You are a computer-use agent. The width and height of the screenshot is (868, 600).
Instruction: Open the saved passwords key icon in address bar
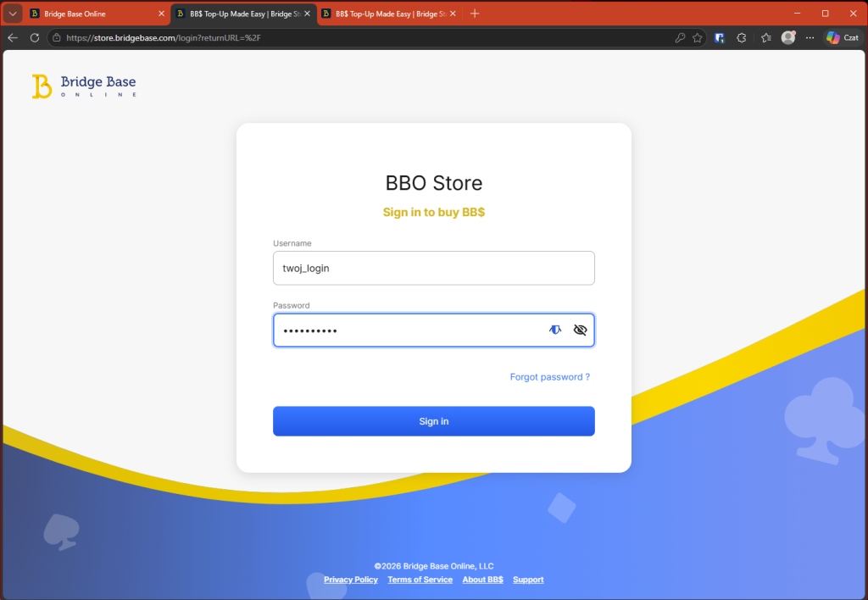680,38
